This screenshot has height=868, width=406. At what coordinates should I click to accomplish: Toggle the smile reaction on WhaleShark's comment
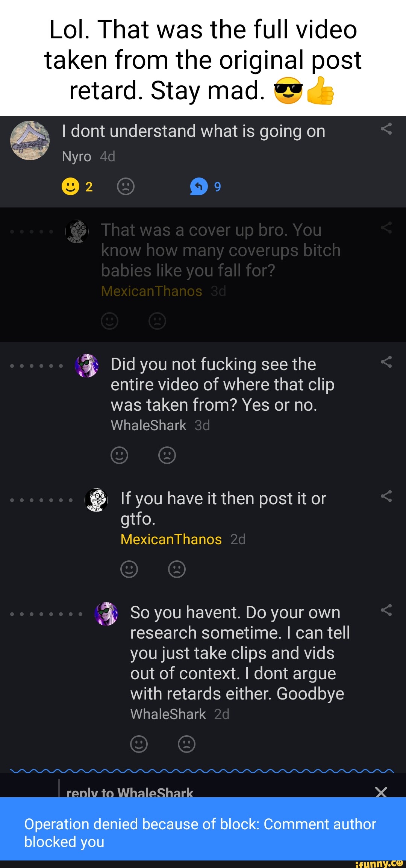point(120,455)
